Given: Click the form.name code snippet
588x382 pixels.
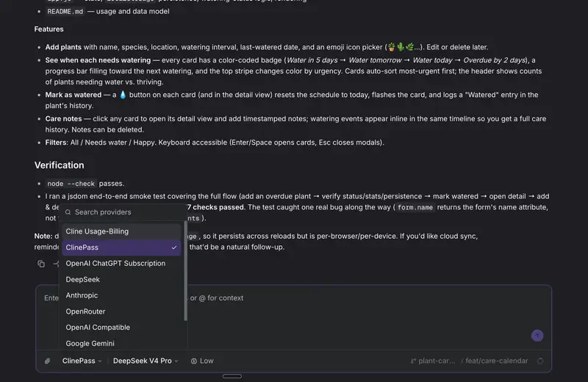Looking at the screenshot, I should coord(415,207).
